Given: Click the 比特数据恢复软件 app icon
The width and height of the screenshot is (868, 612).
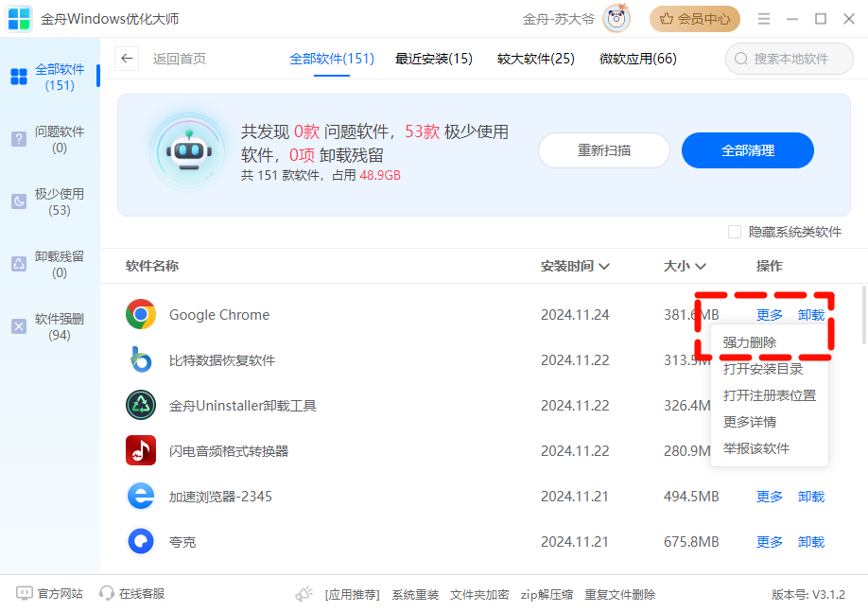Looking at the screenshot, I should 141,359.
